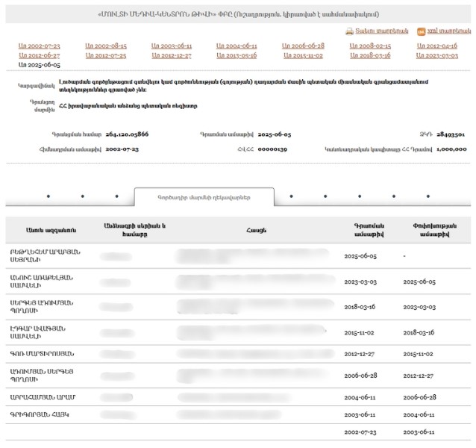The image size is (476, 448).
Task: Go to the 2006-06-28 version link
Action: (303, 46)
